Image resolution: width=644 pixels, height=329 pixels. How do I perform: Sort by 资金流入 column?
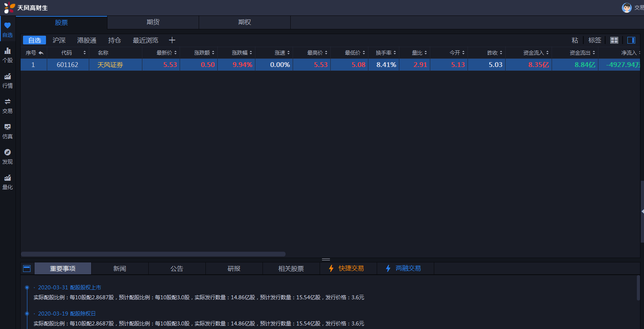[529, 53]
